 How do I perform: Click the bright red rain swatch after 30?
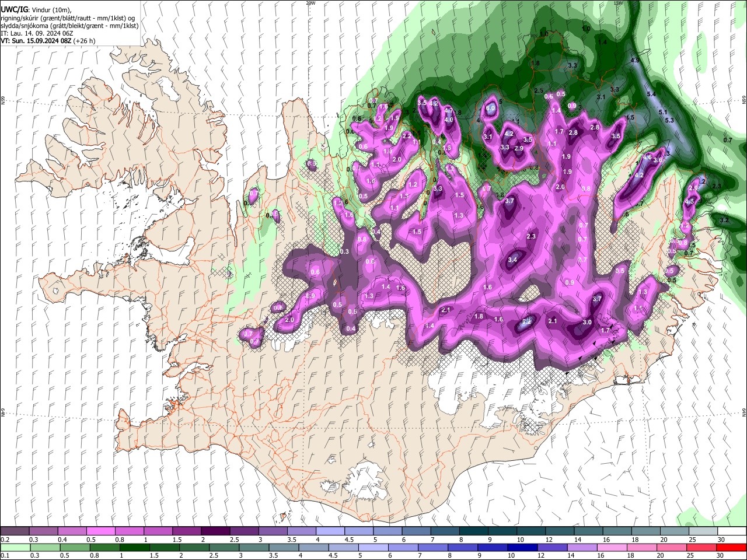click(731, 547)
